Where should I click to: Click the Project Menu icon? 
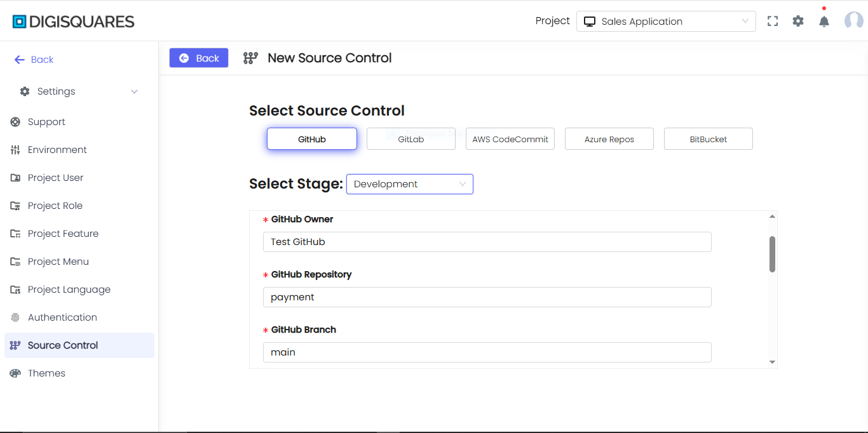(15, 262)
